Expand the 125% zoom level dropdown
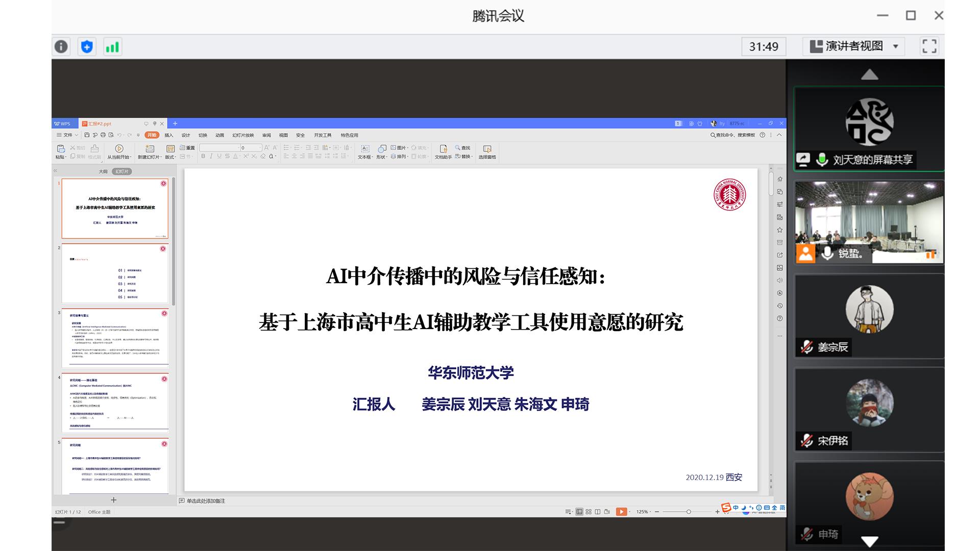The height and width of the screenshot is (551, 980). click(644, 512)
